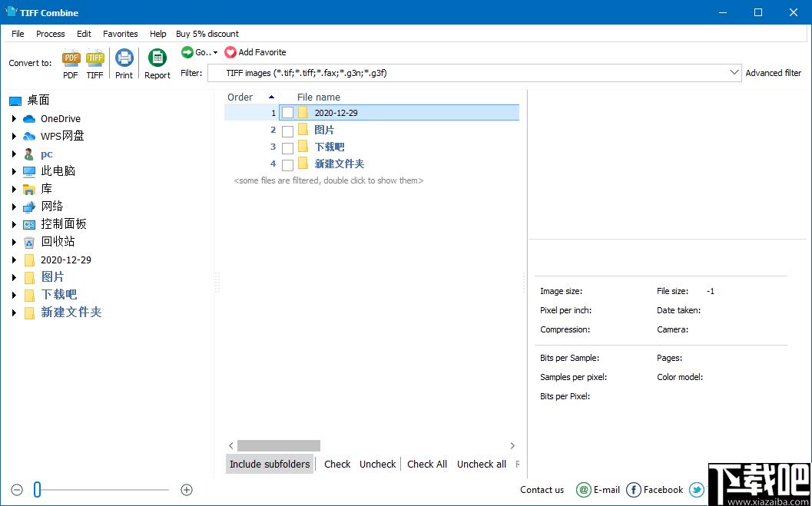Check the 下载吧 folder checkbox
The image size is (812, 506).
click(x=287, y=148)
